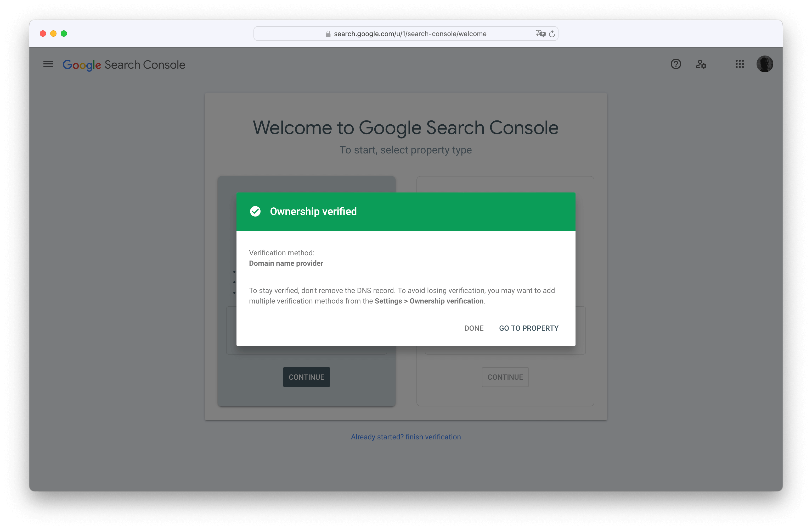Click the lock icon in the address bar

(328, 34)
